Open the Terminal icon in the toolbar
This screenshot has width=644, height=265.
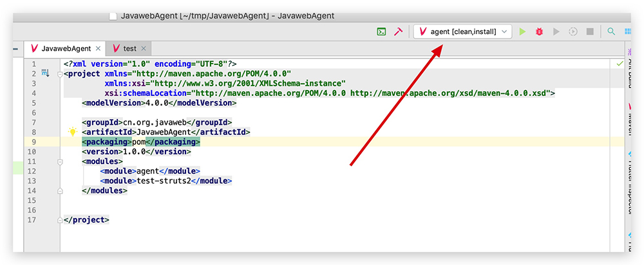381,32
